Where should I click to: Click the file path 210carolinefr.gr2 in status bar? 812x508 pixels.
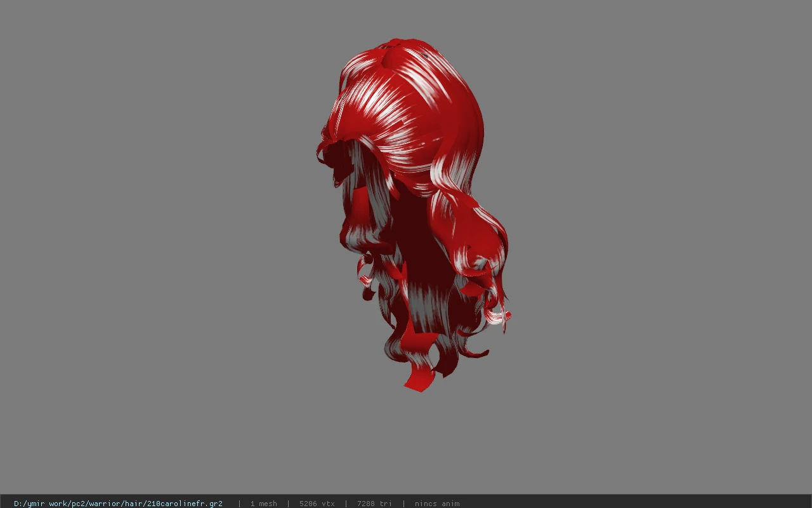pos(118,504)
